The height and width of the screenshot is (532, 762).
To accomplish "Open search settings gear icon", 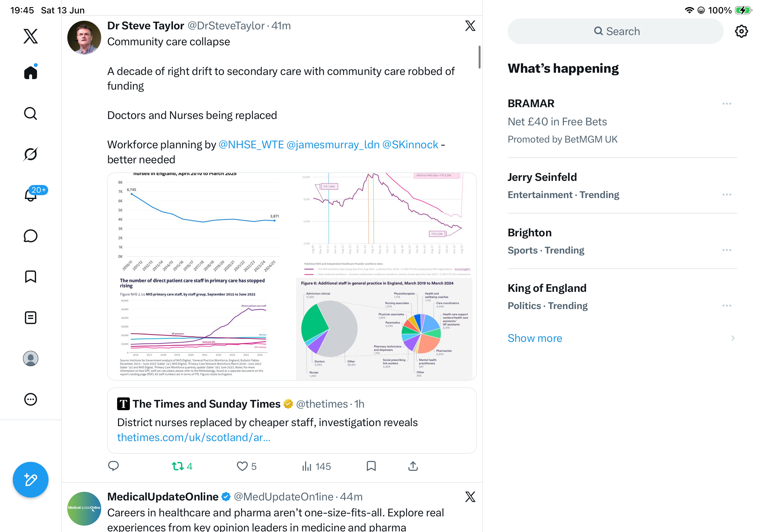I will click(x=741, y=31).
